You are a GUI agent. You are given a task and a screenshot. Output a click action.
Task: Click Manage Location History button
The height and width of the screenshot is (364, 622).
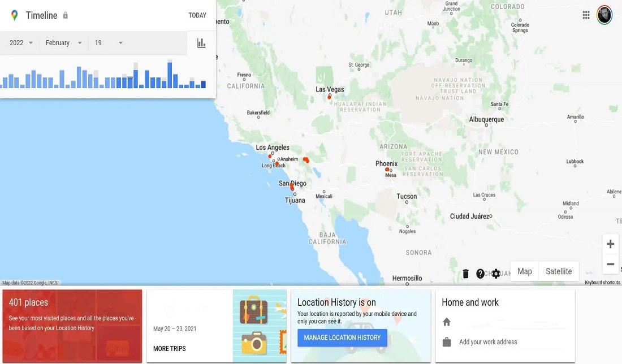pos(342,337)
